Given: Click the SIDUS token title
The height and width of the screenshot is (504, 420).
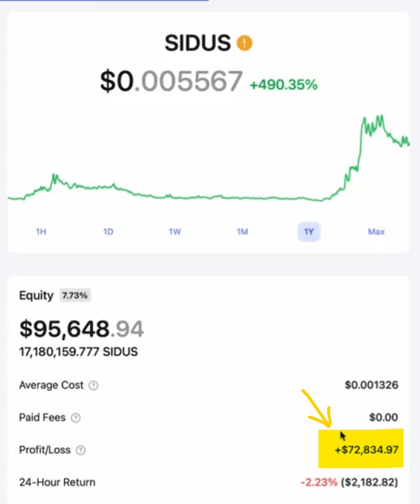Looking at the screenshot, I should pos(198,43).
